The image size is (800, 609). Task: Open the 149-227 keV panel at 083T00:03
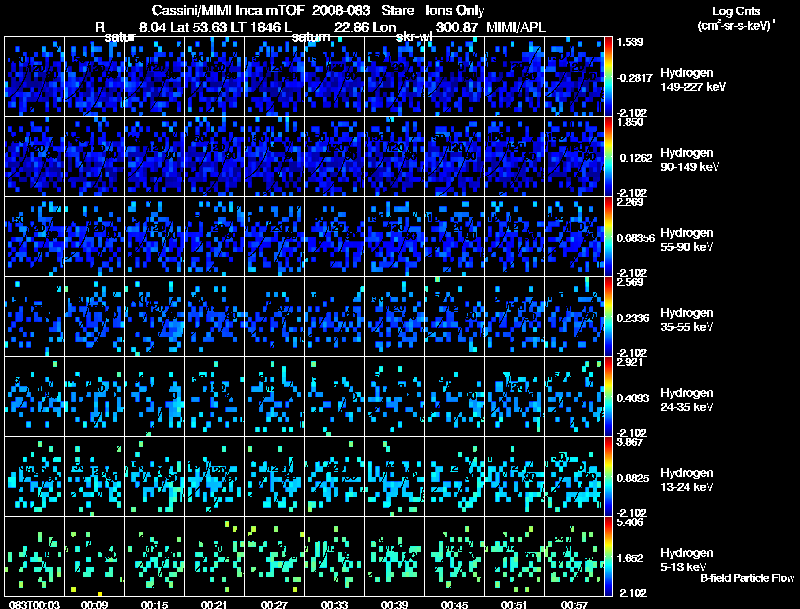(x=34, y=77)
